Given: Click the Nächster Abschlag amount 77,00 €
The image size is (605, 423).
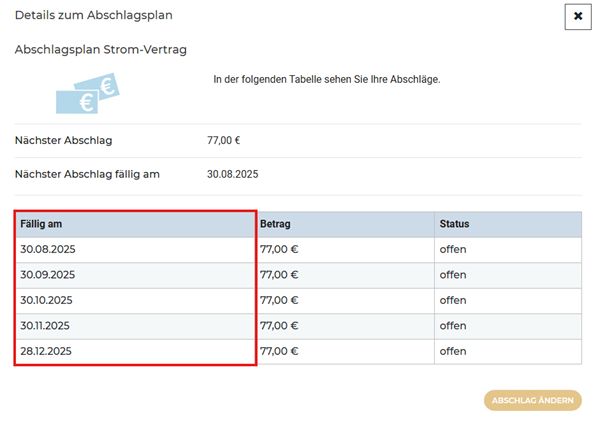Looking at the screenshot, I should click(x=223, y=141).
